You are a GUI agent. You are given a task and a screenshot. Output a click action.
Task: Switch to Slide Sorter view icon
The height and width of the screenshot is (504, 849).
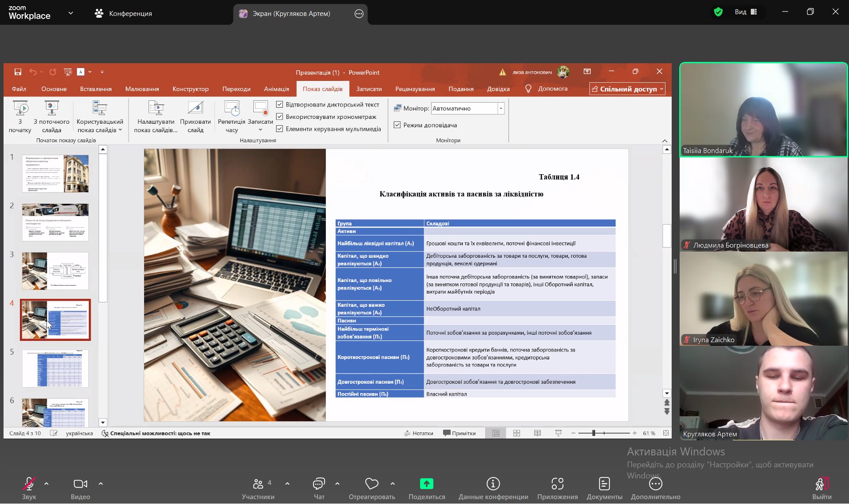pos(516,433)
